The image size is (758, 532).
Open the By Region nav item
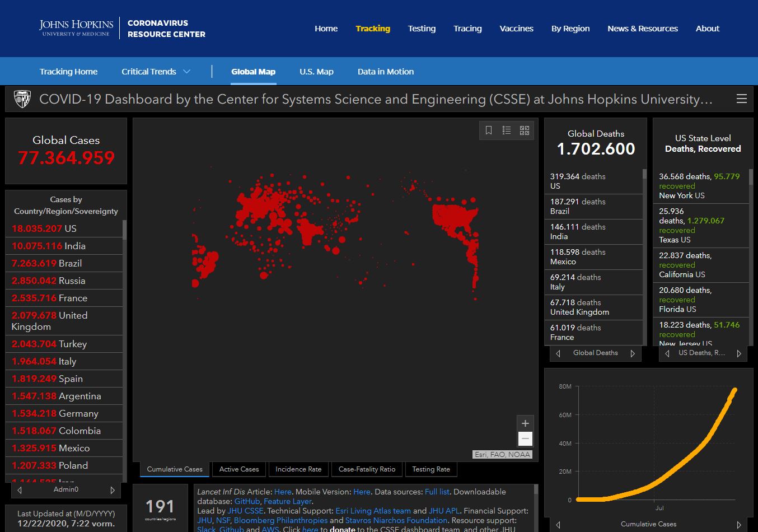[570, 29]
